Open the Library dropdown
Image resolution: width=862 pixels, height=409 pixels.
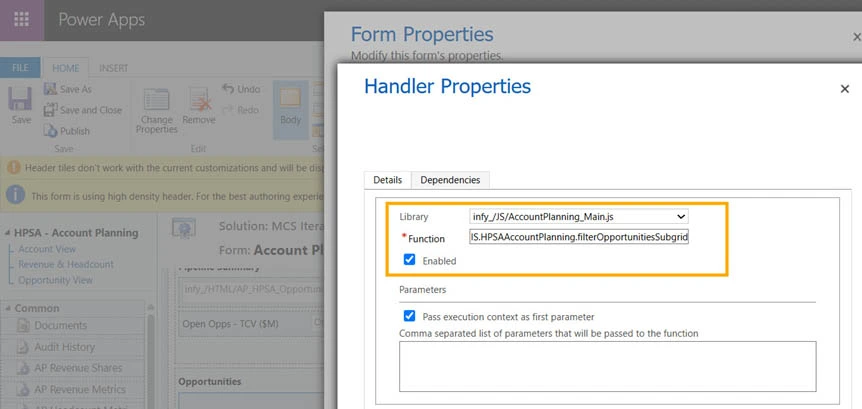coord(578,217)
